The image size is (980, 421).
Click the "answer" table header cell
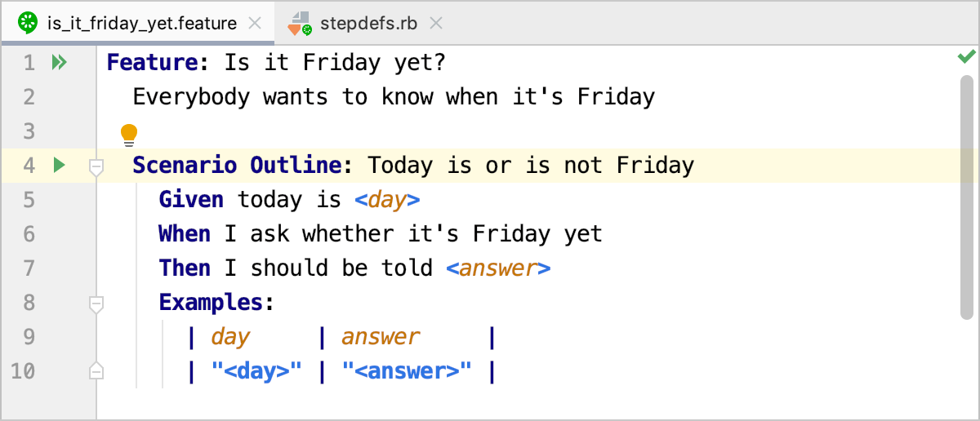[380, 337]
